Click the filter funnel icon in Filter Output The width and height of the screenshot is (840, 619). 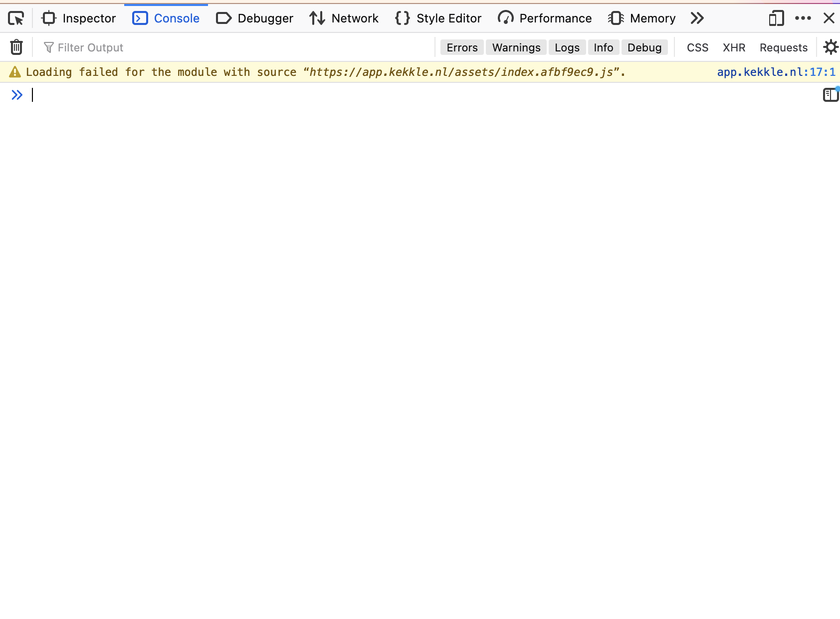coord(48,47)
